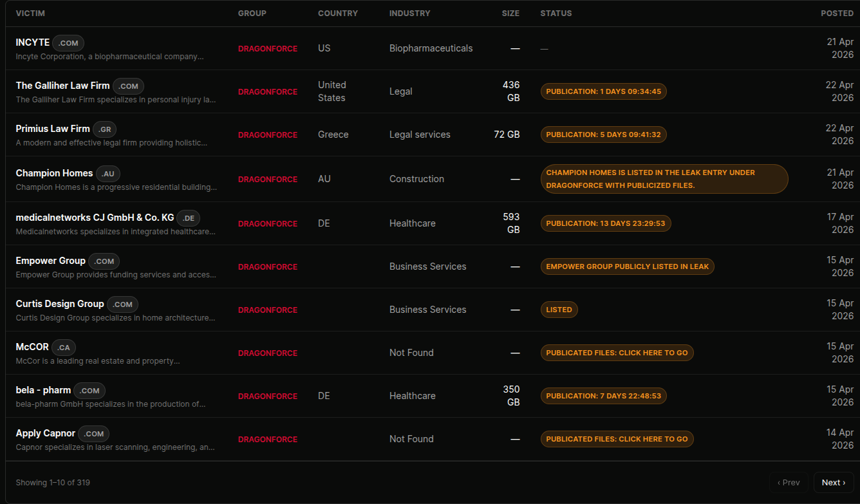Open the McCOR victim entry

[32, 347]
